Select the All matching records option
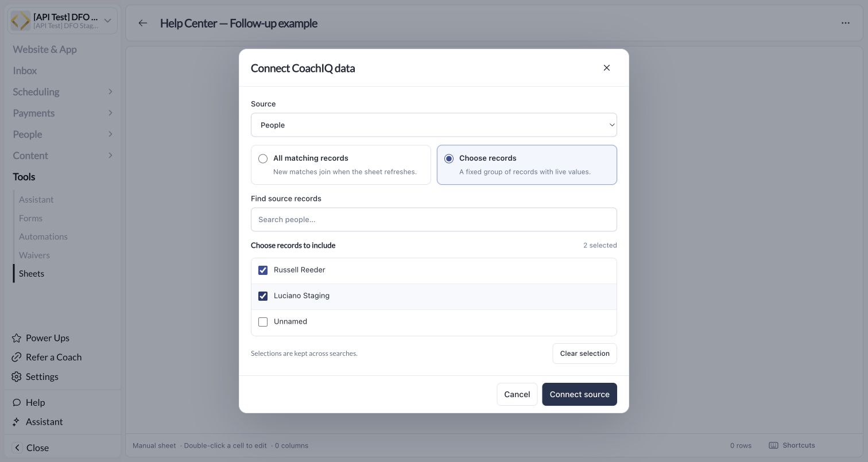The image size is (868, 462). 341,165
